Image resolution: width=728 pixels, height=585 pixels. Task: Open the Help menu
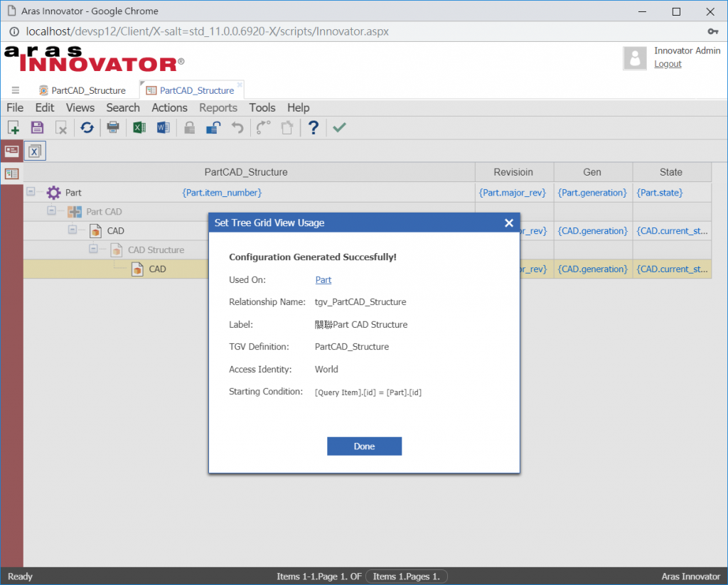click(298, 108)
